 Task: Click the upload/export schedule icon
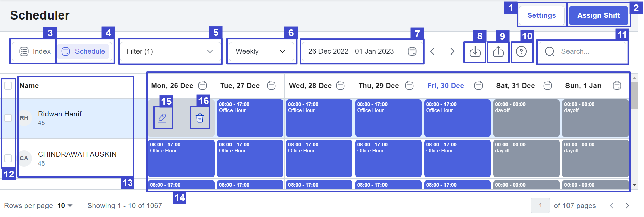click(498, 52)
